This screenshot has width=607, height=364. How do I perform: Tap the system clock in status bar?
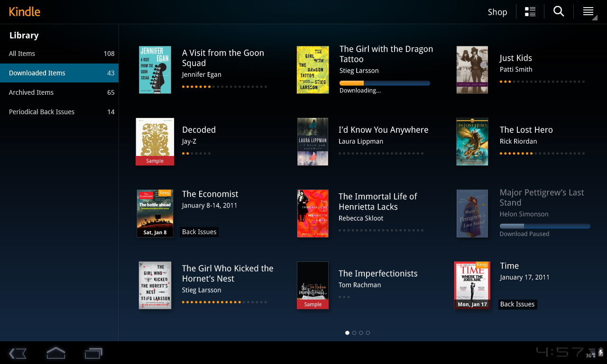560,352
